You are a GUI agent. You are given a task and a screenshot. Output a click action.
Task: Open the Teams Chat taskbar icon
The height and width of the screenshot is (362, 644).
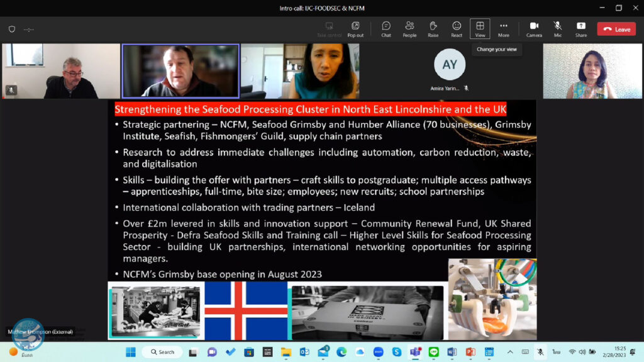click(212, 352)
